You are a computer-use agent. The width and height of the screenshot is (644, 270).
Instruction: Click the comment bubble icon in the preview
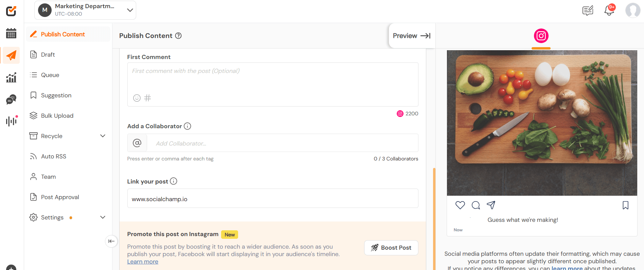click(476, 205)
